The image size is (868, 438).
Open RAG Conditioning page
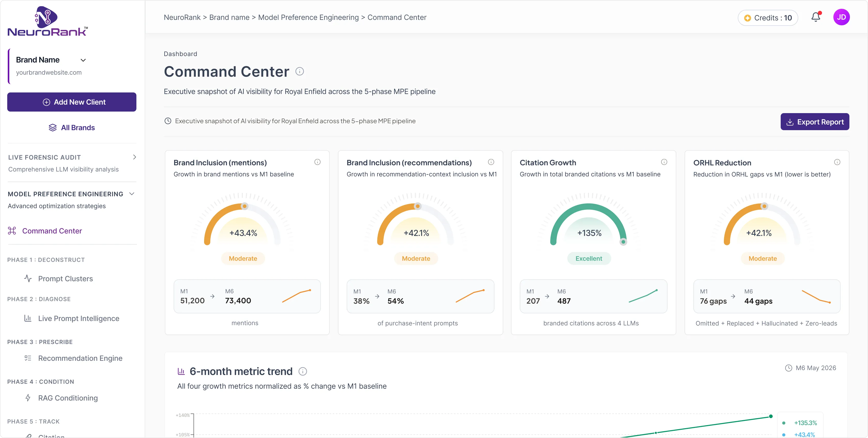[68, 398]
